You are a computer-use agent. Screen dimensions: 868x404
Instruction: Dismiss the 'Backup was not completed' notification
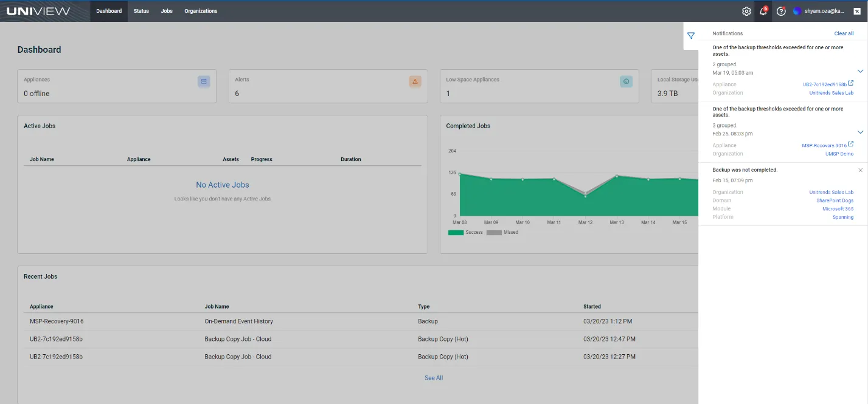tap(860, 170)
